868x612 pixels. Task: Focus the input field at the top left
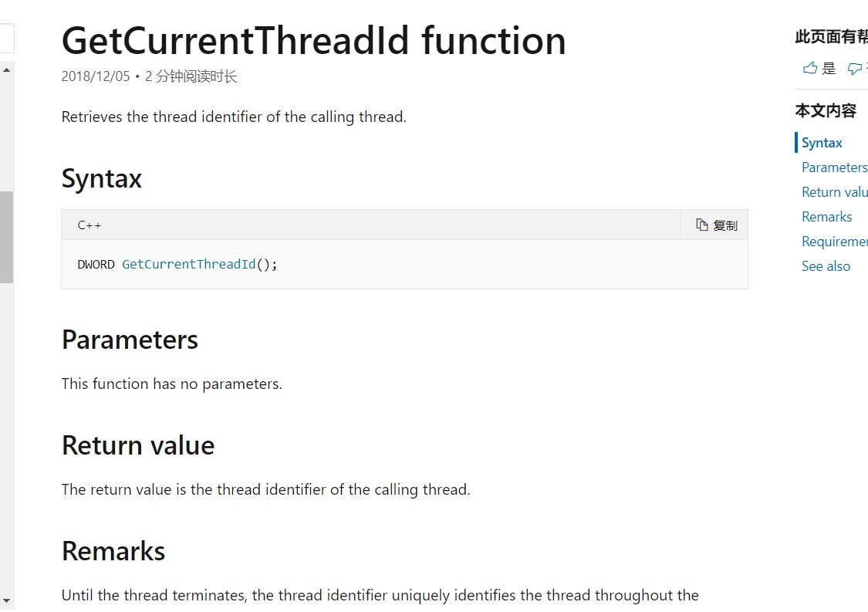6,38
